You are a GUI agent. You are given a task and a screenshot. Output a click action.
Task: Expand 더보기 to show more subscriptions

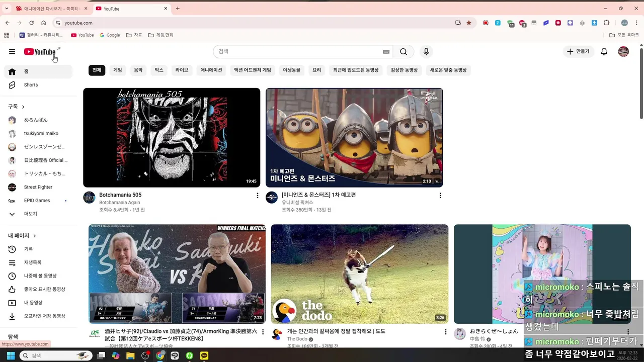pos(38,214)
